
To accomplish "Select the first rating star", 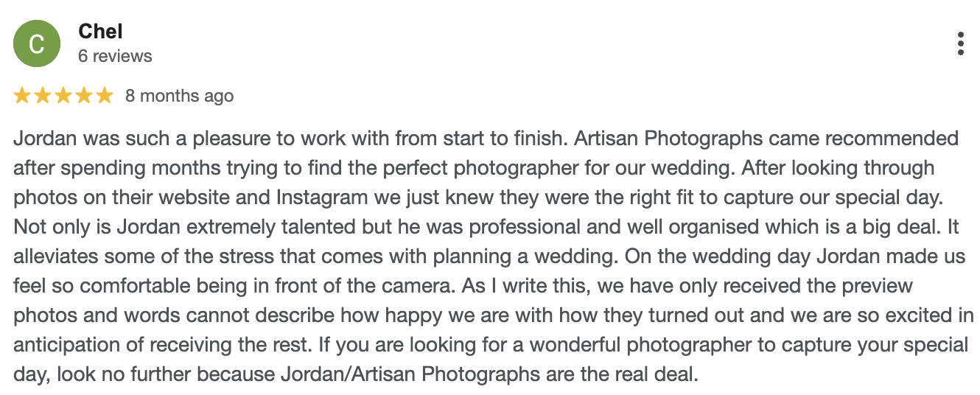I will click(22, 95).
